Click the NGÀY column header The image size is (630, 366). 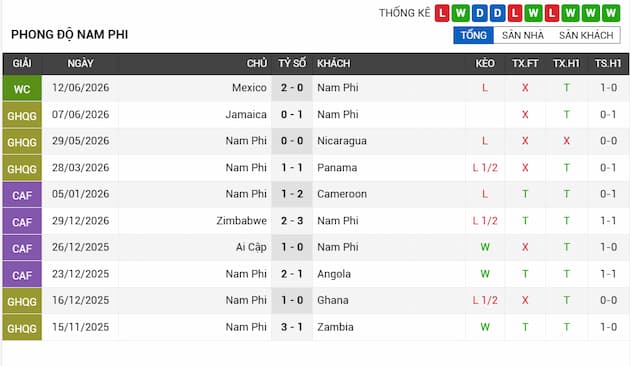(x=80, y=63)
